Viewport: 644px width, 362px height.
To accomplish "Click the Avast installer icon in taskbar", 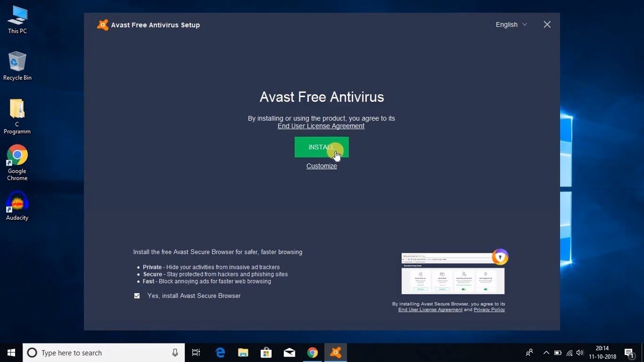I will [x=336, y=352].
